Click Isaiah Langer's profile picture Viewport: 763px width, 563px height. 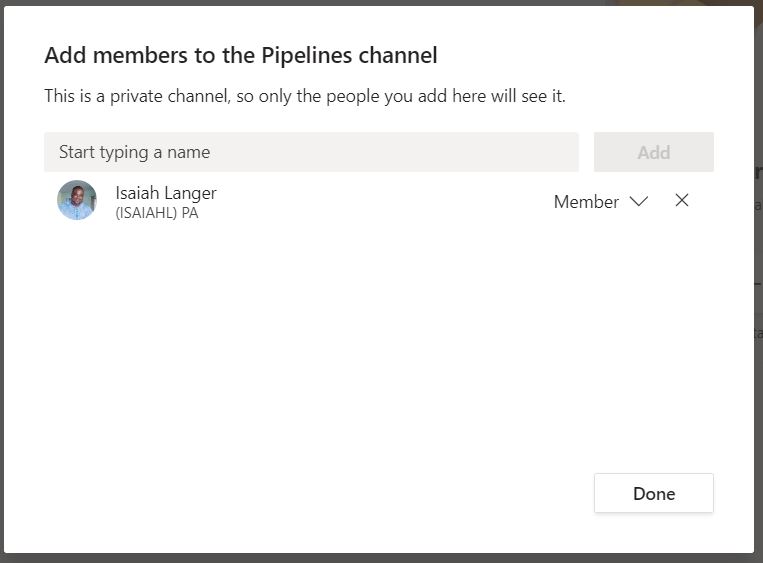[77, 201]
